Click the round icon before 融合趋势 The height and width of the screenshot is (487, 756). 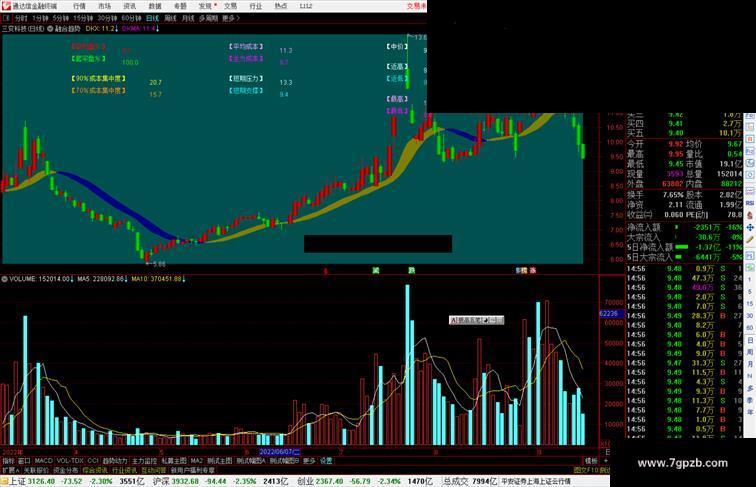pyautogui.click(x=50, y=29)
